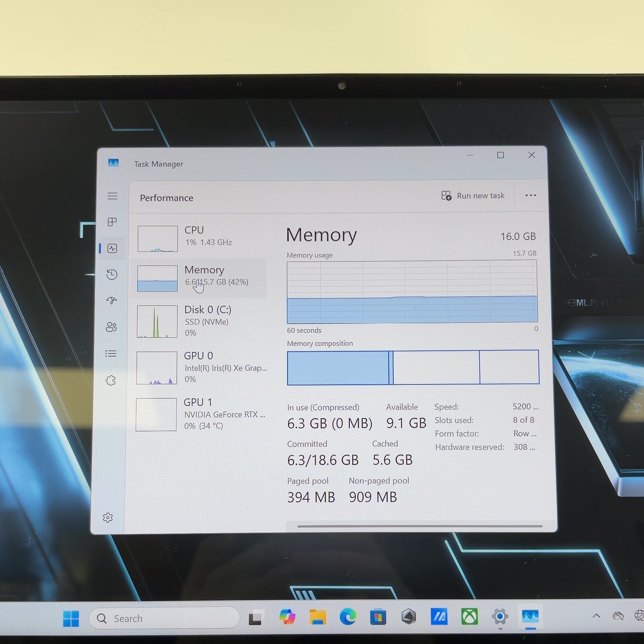Open App history page icon in sidebar
This screenshot has width=644, height=644.
[x=112, y=274]
